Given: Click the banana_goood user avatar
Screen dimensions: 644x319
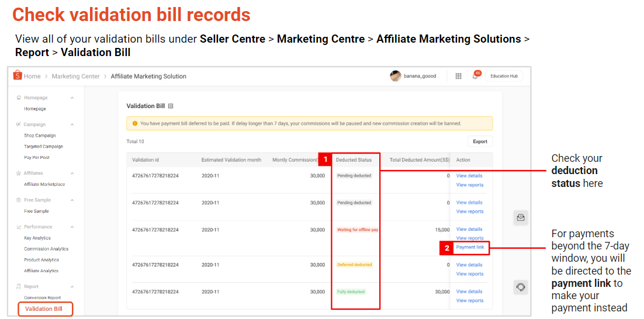Looking at the screenshot, I should 396,76.
